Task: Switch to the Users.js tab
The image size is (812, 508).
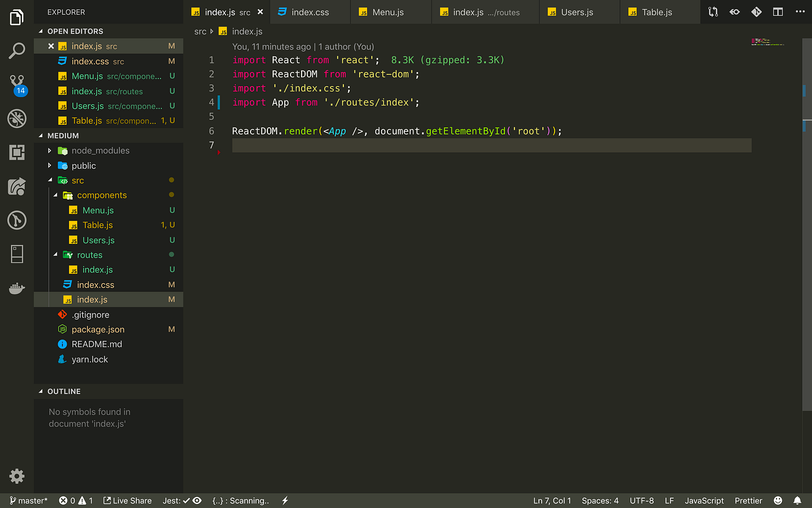Action: point(579,11)
